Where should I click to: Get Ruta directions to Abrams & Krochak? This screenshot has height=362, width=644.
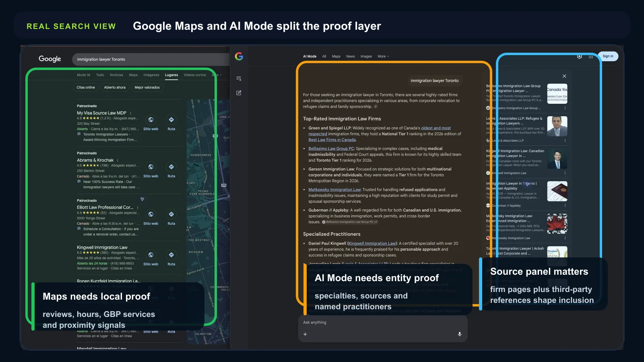click(x=171, y=170)
